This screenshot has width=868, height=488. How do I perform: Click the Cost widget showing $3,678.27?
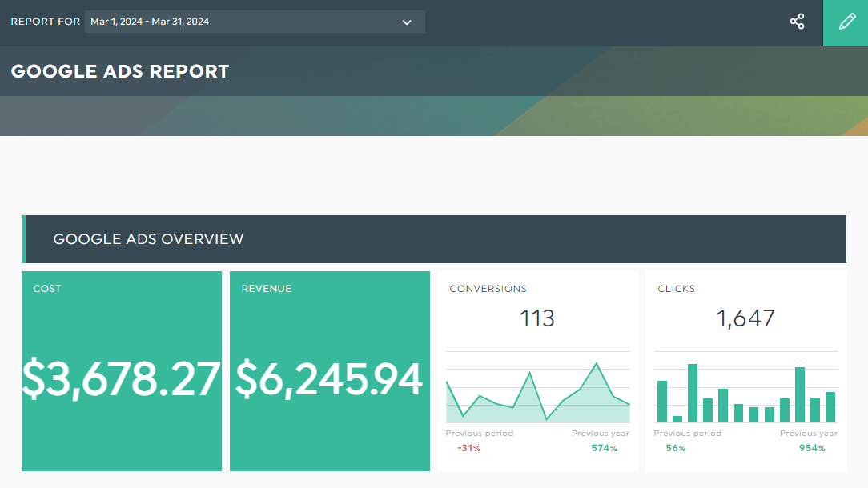(x=122, y=371)
